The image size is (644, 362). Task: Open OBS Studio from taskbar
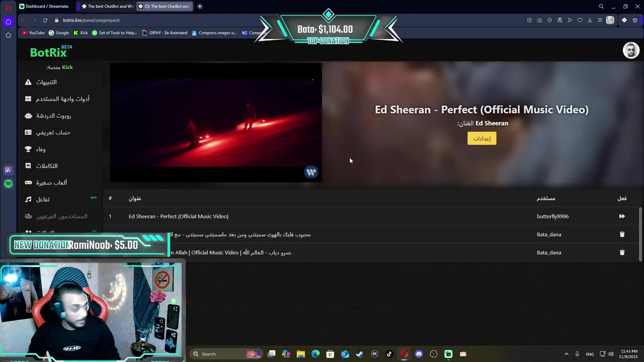tap(434, 354)
